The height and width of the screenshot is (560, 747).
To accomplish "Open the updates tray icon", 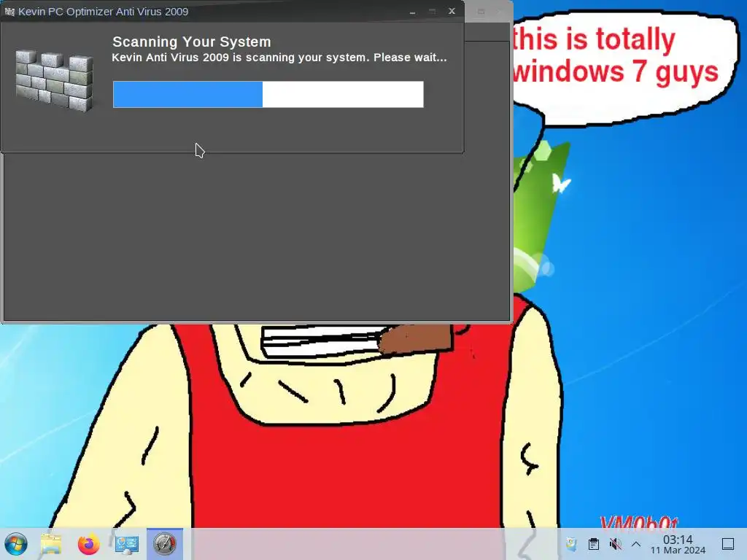I will click(x=571, y=544).
